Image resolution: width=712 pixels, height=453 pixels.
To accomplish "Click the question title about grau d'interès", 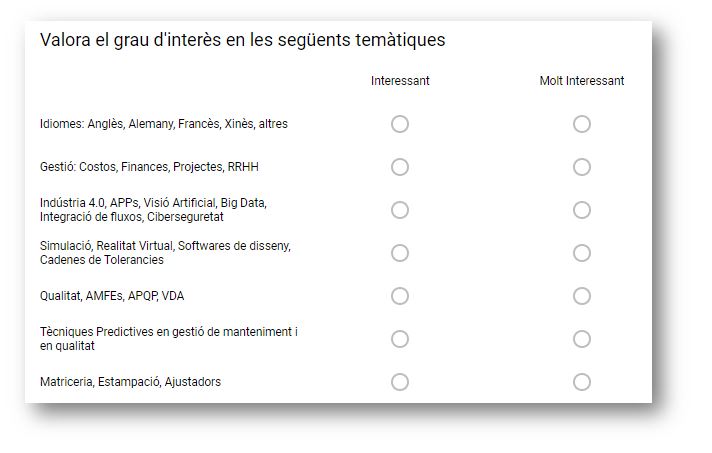I will point(242,40).
